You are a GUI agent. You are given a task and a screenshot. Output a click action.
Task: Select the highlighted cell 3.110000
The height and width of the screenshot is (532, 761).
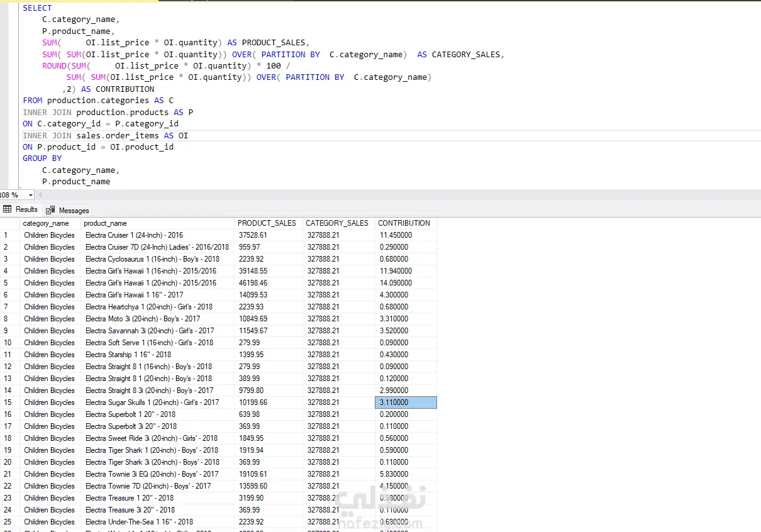click(406, 402)
